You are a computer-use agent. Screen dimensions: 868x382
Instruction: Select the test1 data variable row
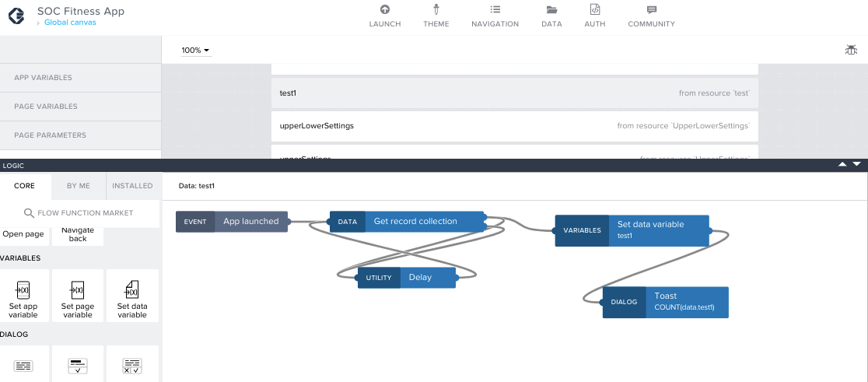[515, 93]
